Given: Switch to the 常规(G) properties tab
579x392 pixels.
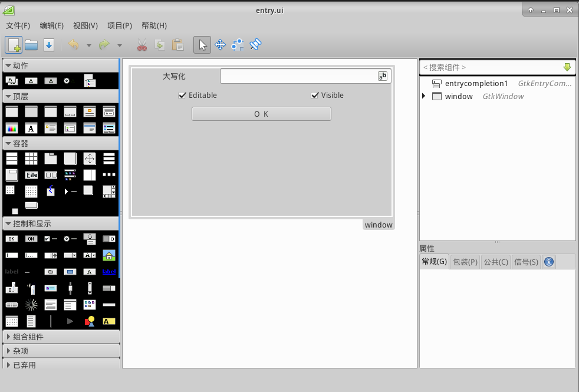Looking at the screenshot, I should pyautogui.click(x=434, y=262).
